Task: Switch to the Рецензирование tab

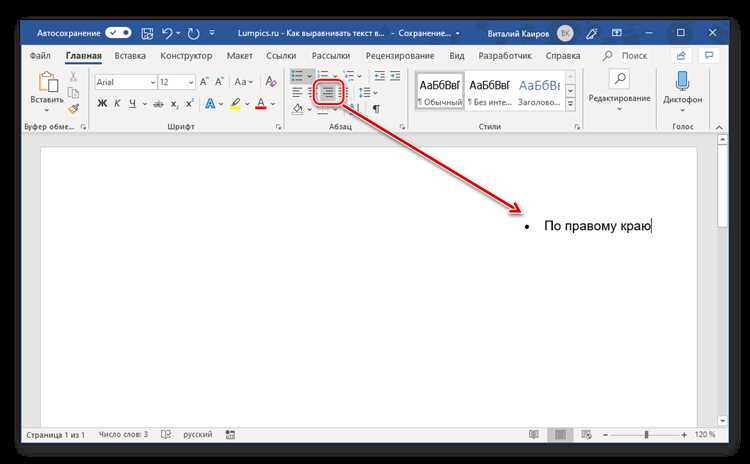Action: (x=400, y=55)
